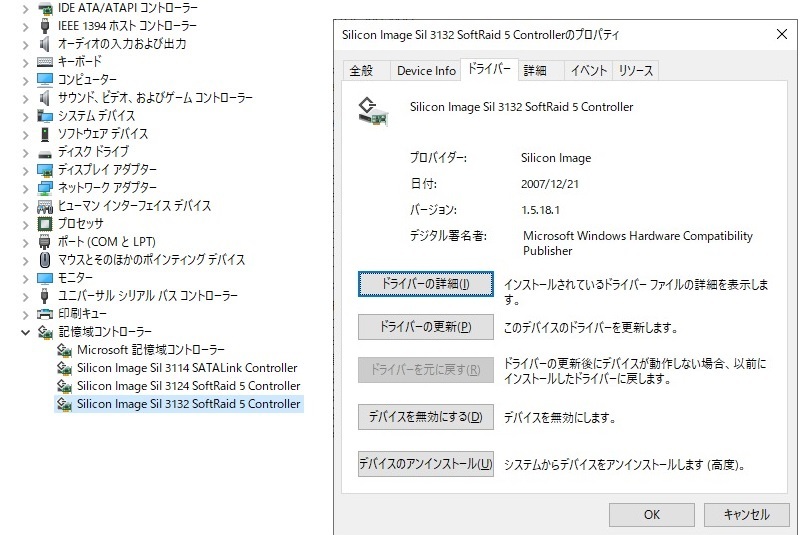Click the USB controller category icon
Screen dimensions: 800x535
coord(45,296)
